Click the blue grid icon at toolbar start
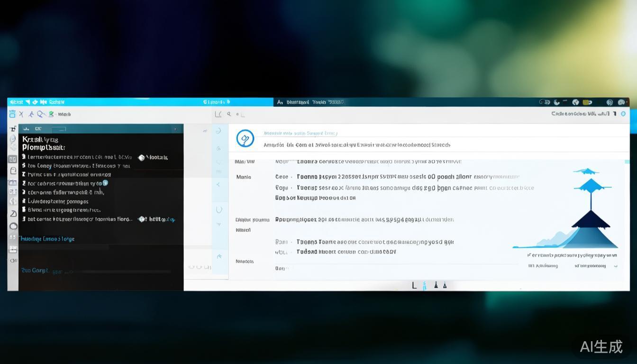Screen dimensions: 637x364 point(12,114)
